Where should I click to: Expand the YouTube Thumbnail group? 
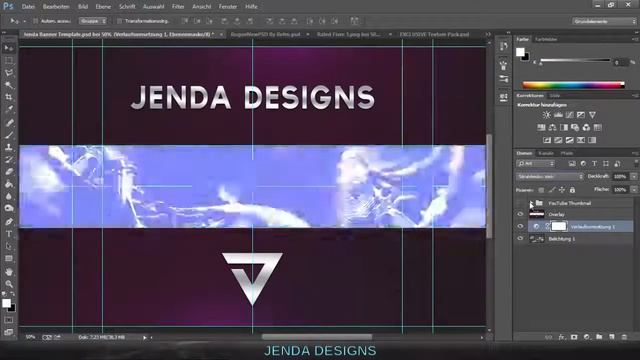coord(531,203)
